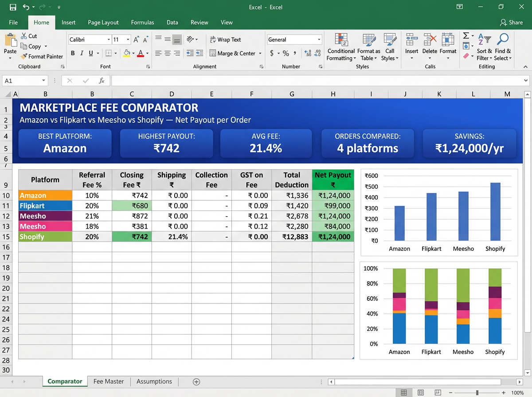Open the File menu tab
This screenshot has height=397, width=532.
point(13,22)
